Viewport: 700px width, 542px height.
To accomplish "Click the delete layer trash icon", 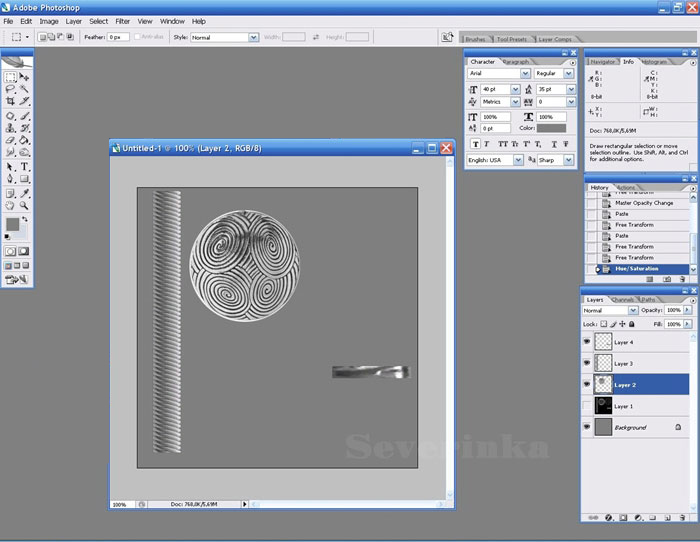I will point(682,518).
